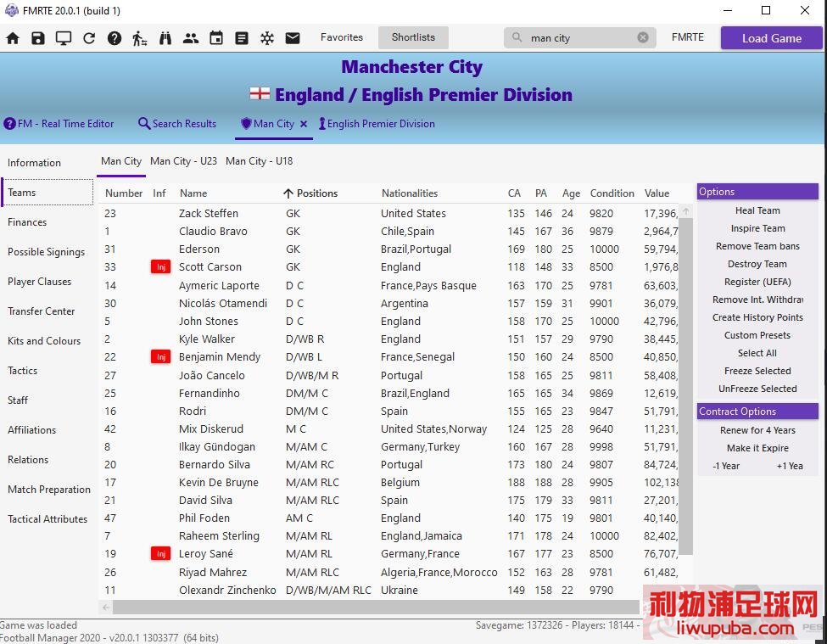827x644 pixels.
Task: Sort by the Positions column header
Action: pyautogui.click(x=317, y=193)
